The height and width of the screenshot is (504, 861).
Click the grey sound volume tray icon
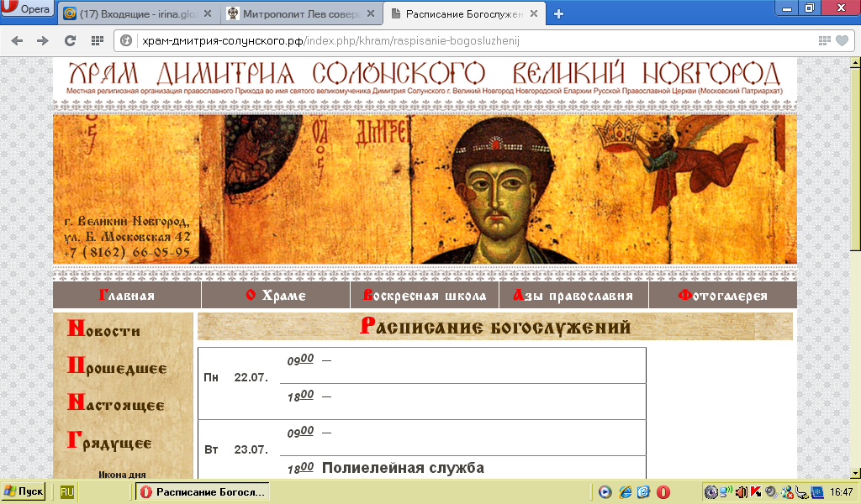771,492
